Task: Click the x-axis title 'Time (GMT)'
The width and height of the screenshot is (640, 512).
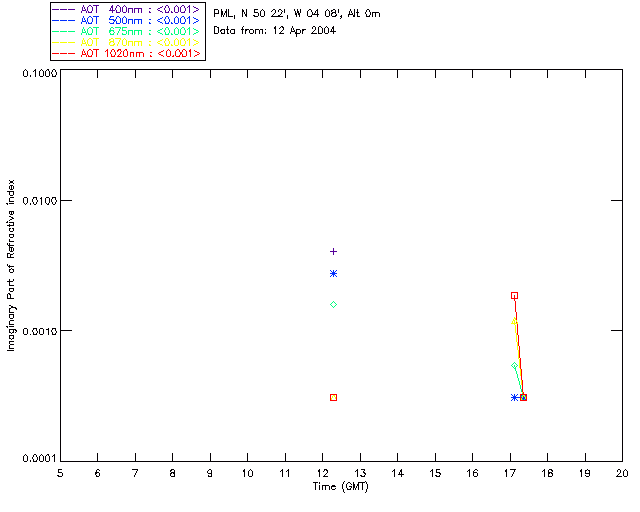Action: pyautogui.click(x=341, y=487)
